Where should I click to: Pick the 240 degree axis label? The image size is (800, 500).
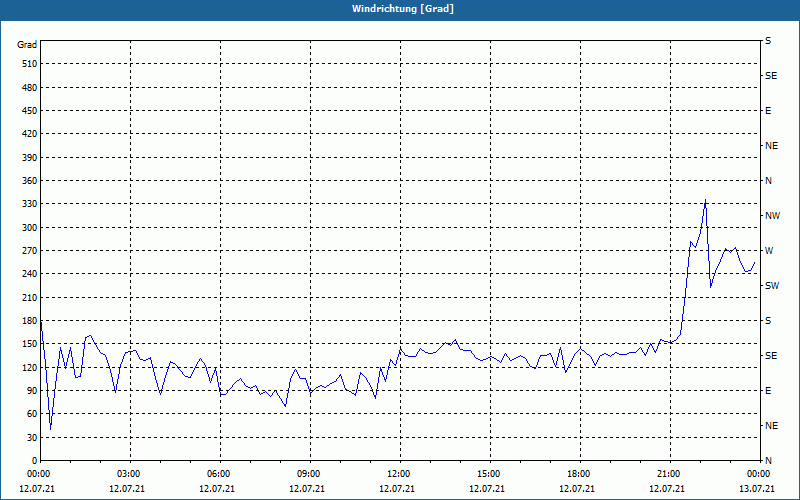click(29, 274)
